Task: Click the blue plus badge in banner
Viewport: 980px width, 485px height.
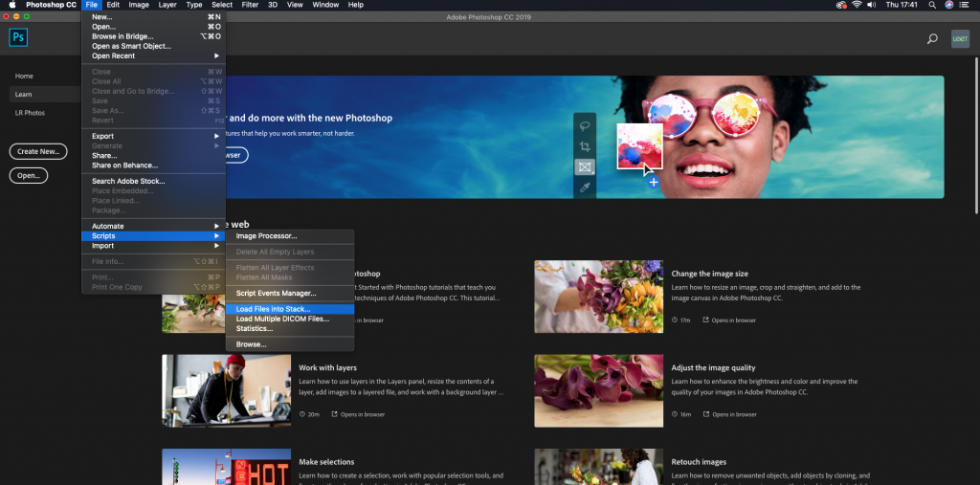Action: [653, 183]
